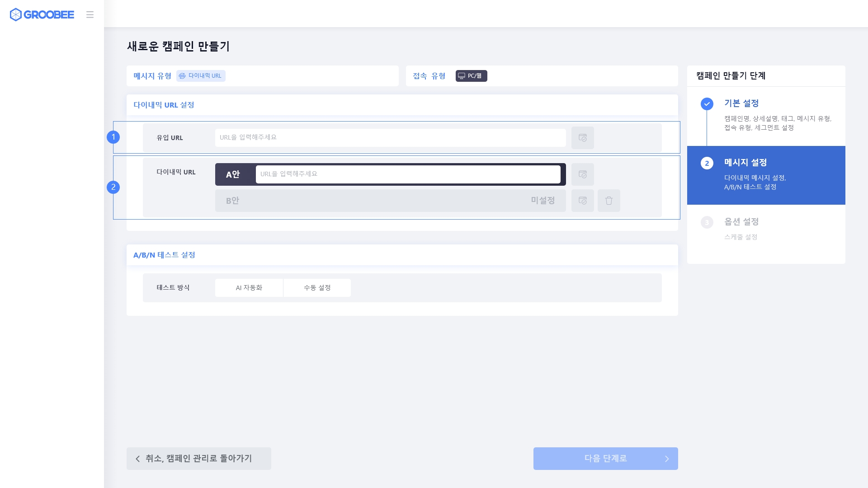Viewport: 868px width, 488px height.
Task: Delete the B안 variant with trash icon
Action: (x=609, y=201)
